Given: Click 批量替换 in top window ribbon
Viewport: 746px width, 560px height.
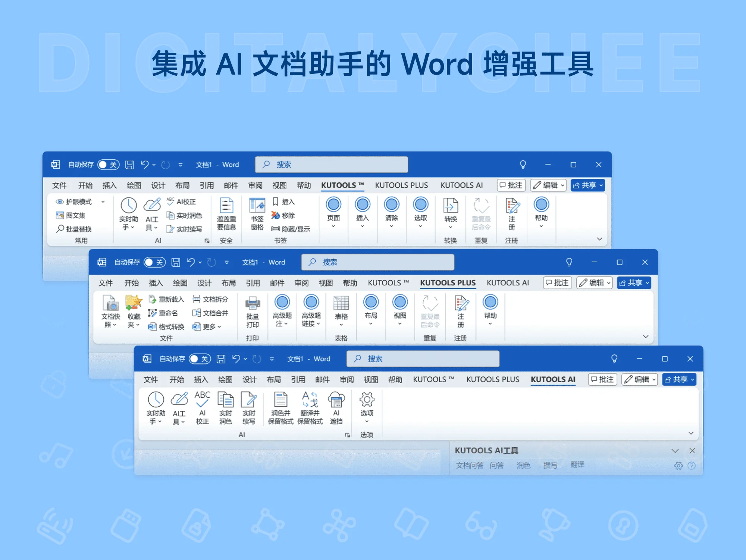Looking at the screenshot, I should (74, 229).
